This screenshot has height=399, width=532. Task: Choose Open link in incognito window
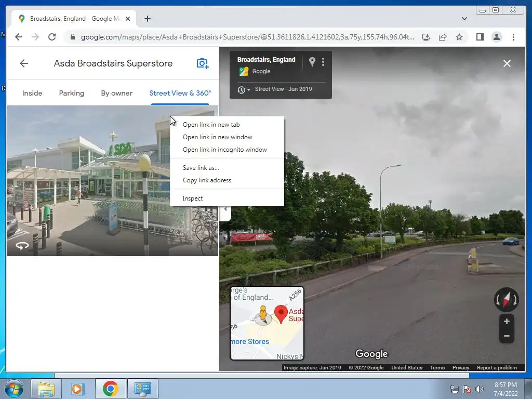click(x=227, y=150)
